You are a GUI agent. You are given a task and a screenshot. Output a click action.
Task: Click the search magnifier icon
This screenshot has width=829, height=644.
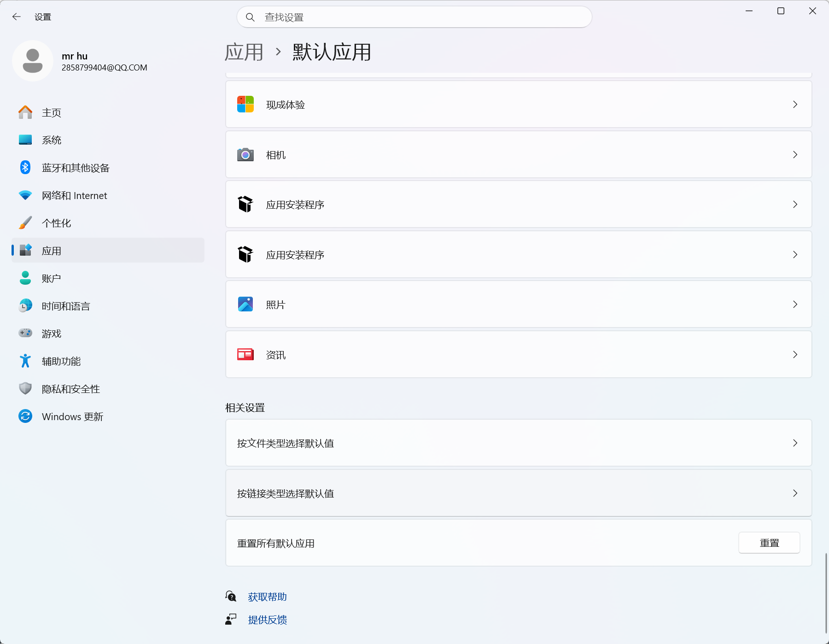(x=250, y=17)
